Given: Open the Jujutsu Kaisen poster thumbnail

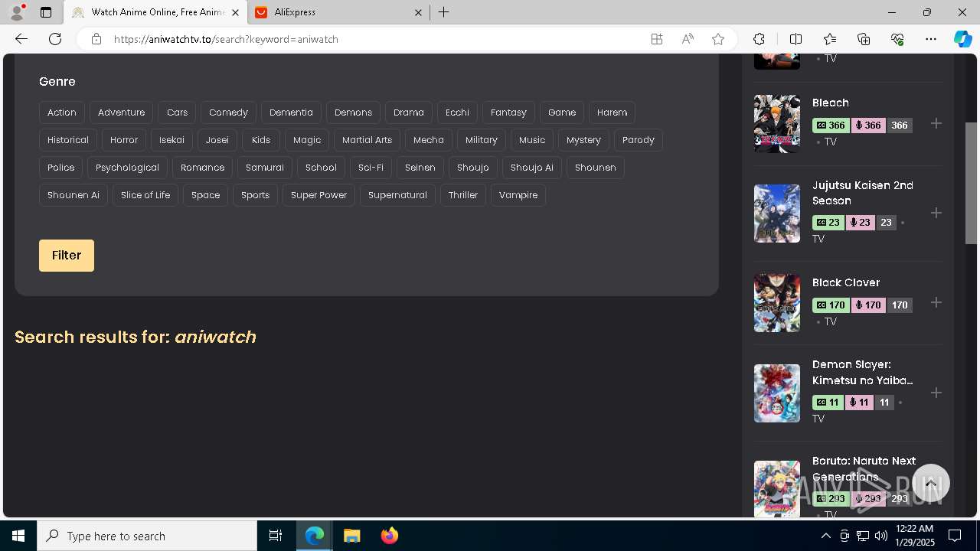Looking at the screenshot, I should [x=777, y=214].
